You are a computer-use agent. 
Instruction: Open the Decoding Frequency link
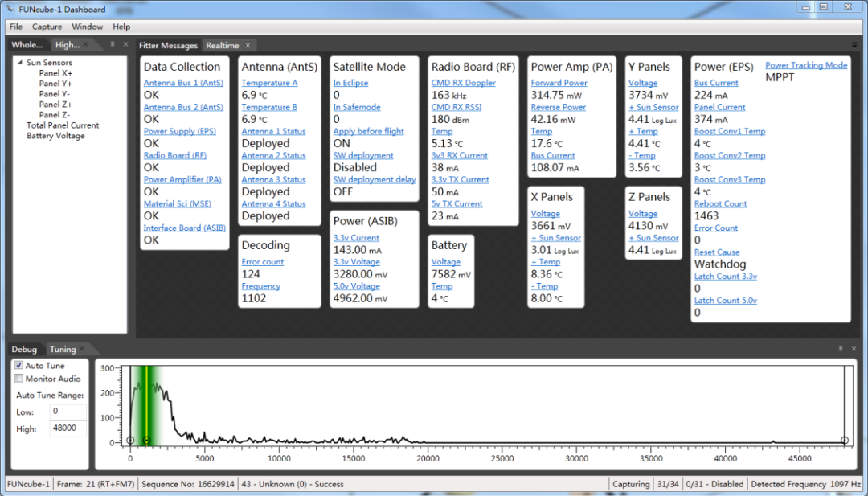point(260,287)
